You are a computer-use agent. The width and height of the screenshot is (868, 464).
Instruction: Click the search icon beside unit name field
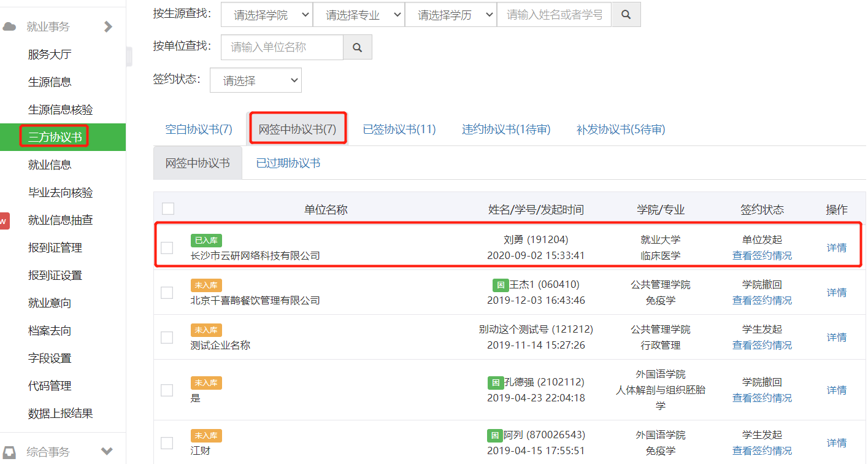pyautogui.click(x=357, y=47)
